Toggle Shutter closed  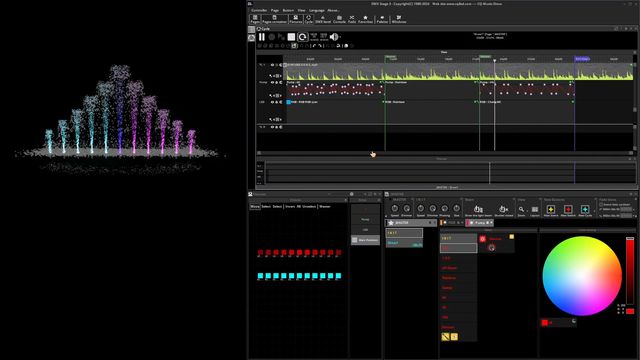[x=504, y=209]
